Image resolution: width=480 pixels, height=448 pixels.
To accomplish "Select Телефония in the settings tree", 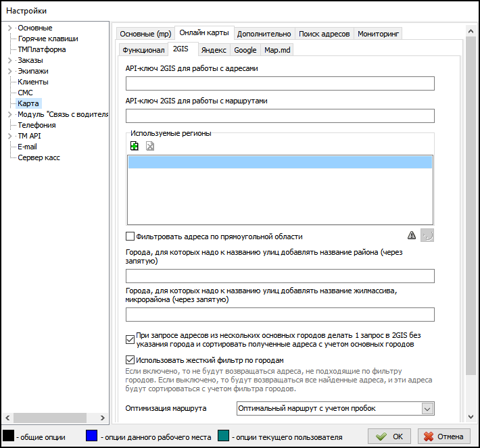I will click(x=37, y=125).
